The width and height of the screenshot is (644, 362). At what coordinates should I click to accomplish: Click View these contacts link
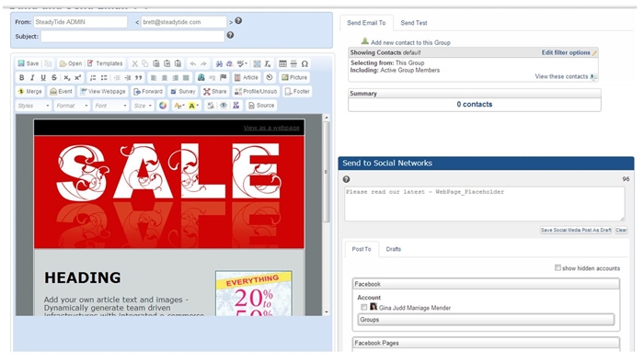click(x=561, y=76)
